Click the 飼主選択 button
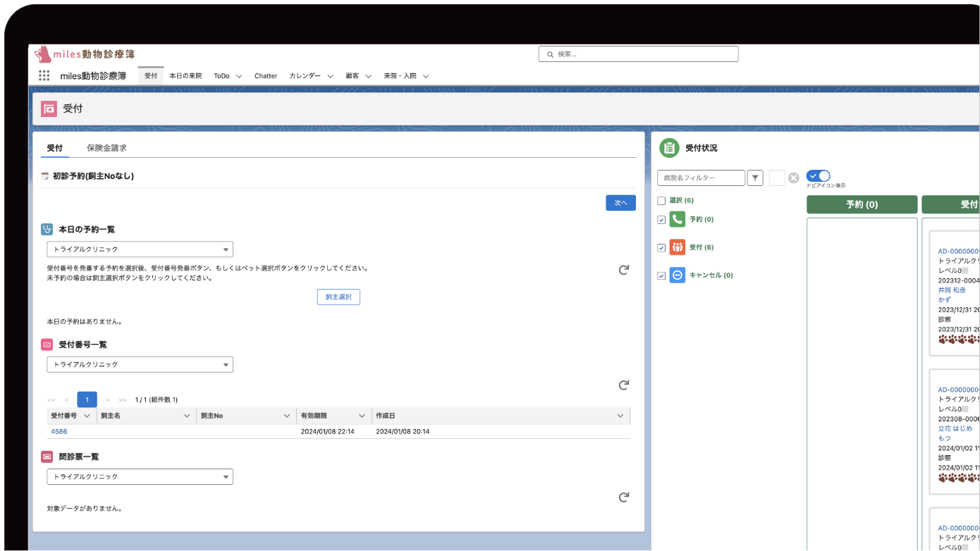This screenshot has height=551, width=980. tap(338, 297)
